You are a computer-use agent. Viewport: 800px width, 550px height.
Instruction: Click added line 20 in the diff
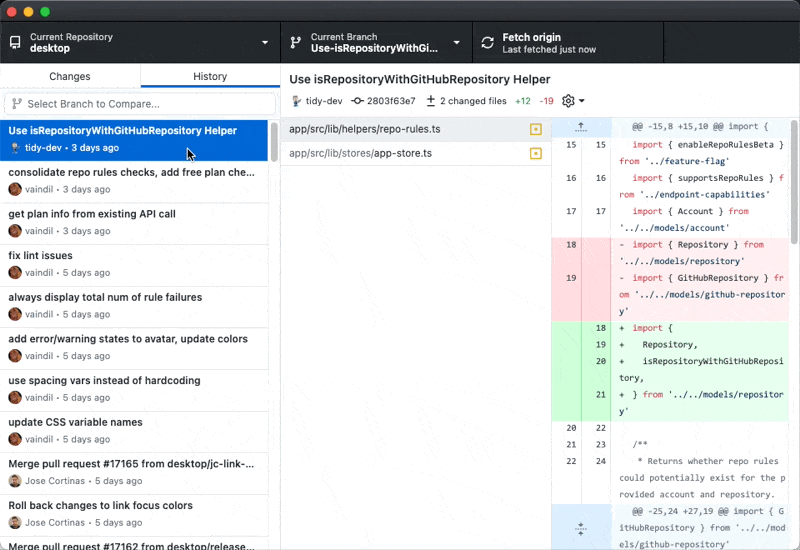pyautogui.click(x=670, y=370)
